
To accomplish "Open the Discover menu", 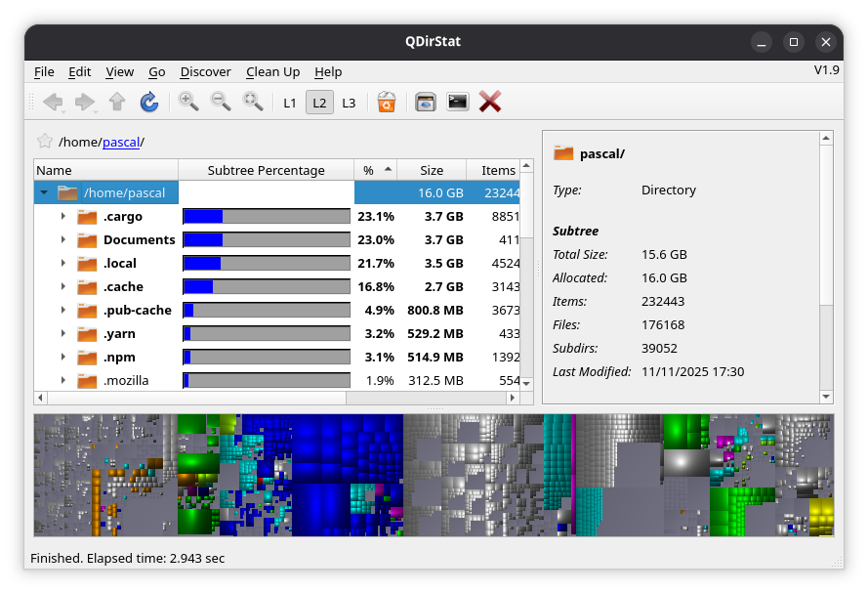I will [205, 71].
